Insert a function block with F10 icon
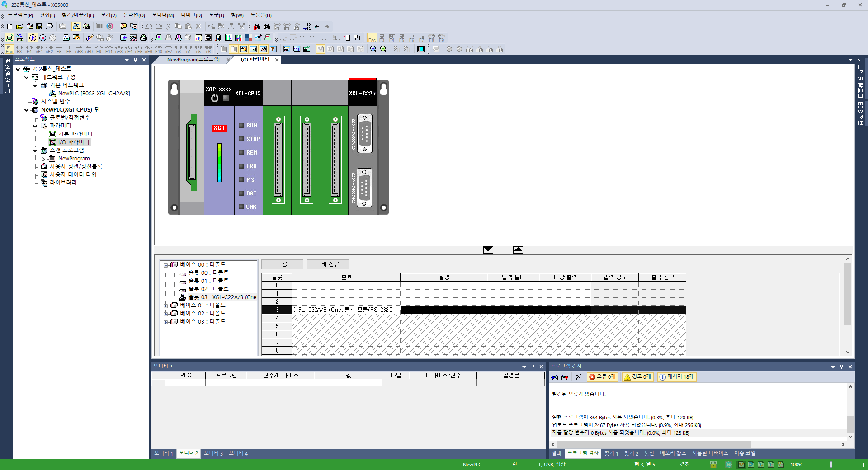This screenshot has height=470, width=868. pyautogui.click(x=158, y=49)
